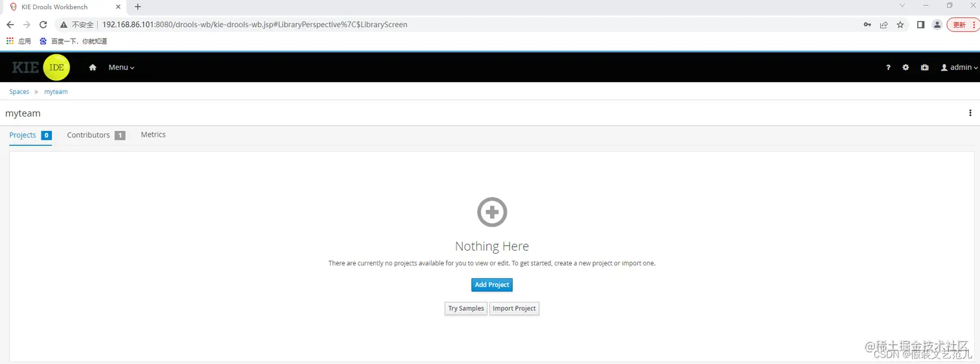This screenshot has width=980, height=364.
Task: Click the large plus circle icon
Action: pos(492,212)
